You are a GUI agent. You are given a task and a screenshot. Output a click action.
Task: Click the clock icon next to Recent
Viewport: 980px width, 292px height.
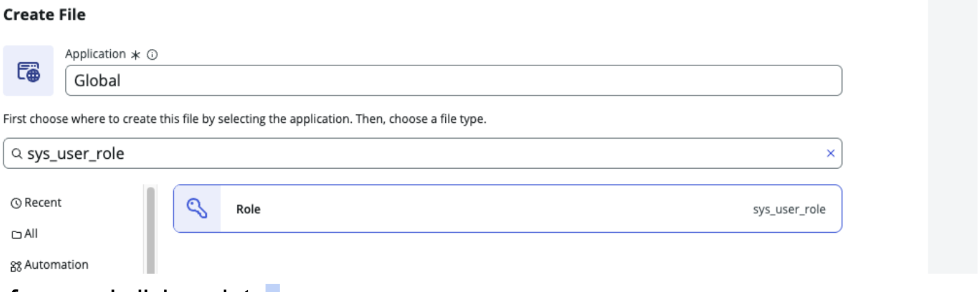tap(16, 203)
